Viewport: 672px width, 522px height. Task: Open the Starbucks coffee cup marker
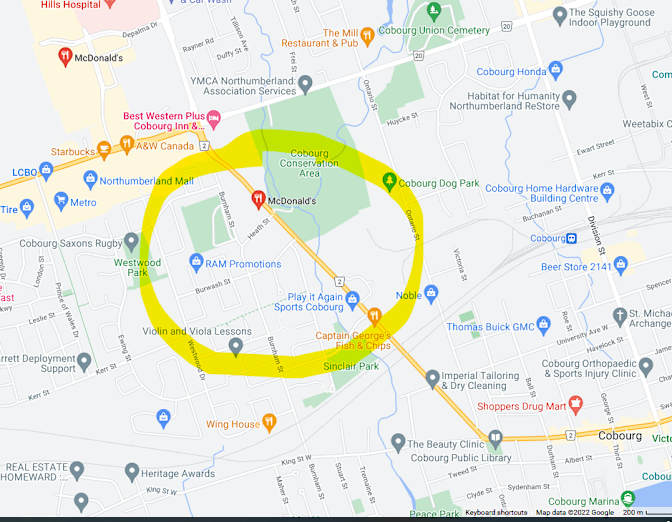pyautogui.click(x=104, y=150)
